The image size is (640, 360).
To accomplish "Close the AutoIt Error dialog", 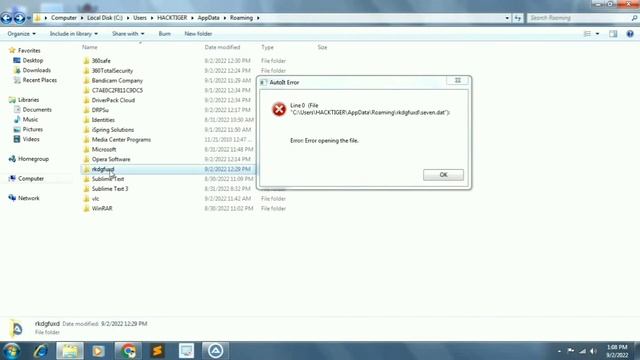I will click(x=458, y=81).
